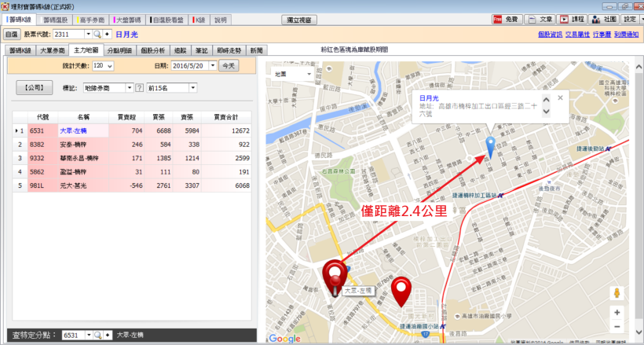This screenshot has height=345, width=644.
Task: Open the 個股資訊 link
Action: coord(550,35)
